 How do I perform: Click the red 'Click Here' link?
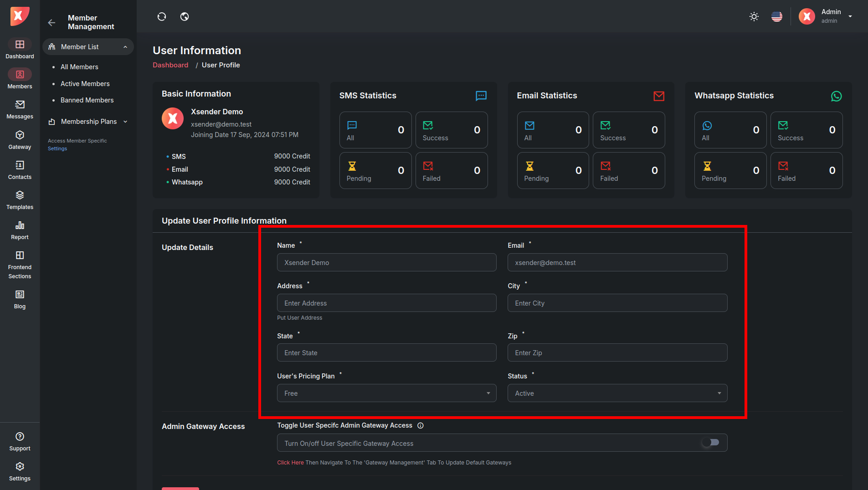pos(290,463)
